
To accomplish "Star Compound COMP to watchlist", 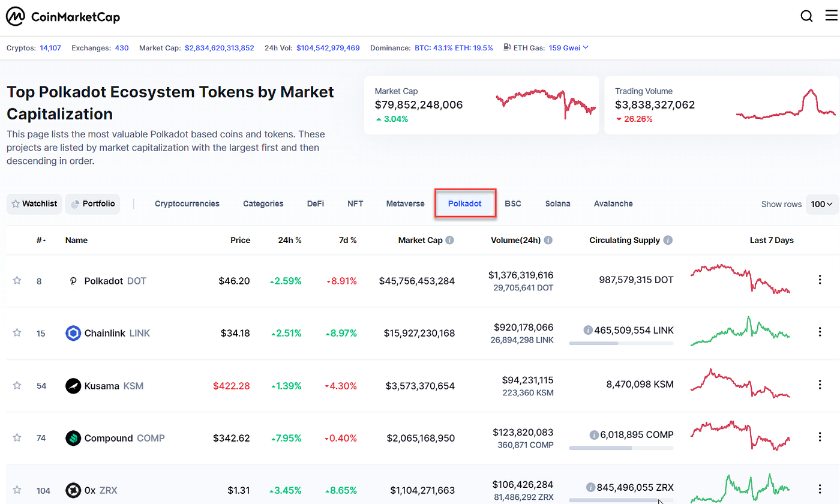I will click(x=17, y=437).
